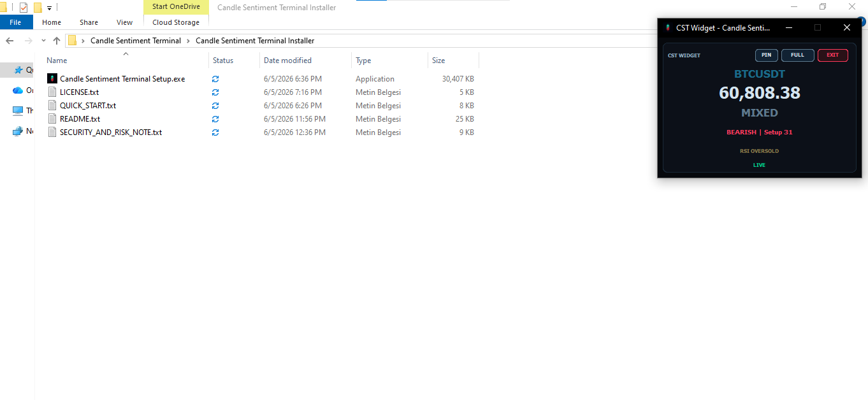Screen dimensions: 868x400
Task: Open the Quick access star in sidebar
Action: (x=18, y=70)
